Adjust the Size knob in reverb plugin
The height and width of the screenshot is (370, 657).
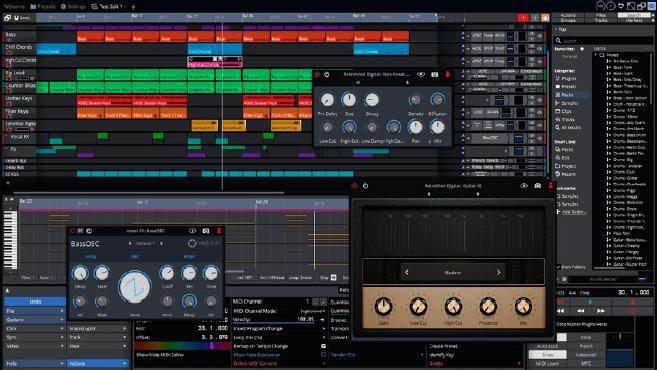[x=349, y=100]
